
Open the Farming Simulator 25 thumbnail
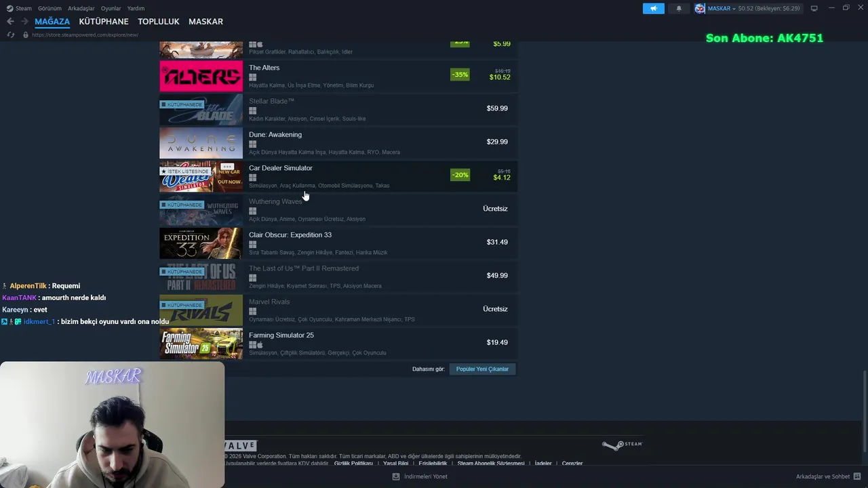(201, 344)
